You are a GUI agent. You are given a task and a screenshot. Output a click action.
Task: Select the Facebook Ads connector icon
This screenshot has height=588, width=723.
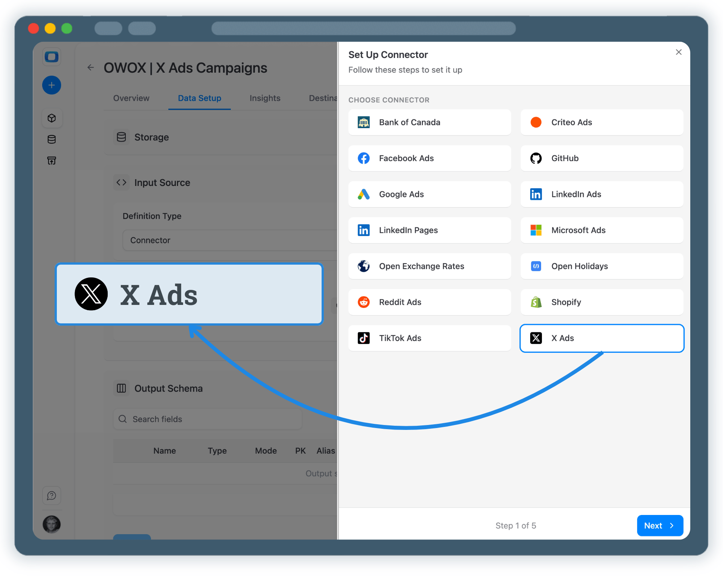pos(363,158)
